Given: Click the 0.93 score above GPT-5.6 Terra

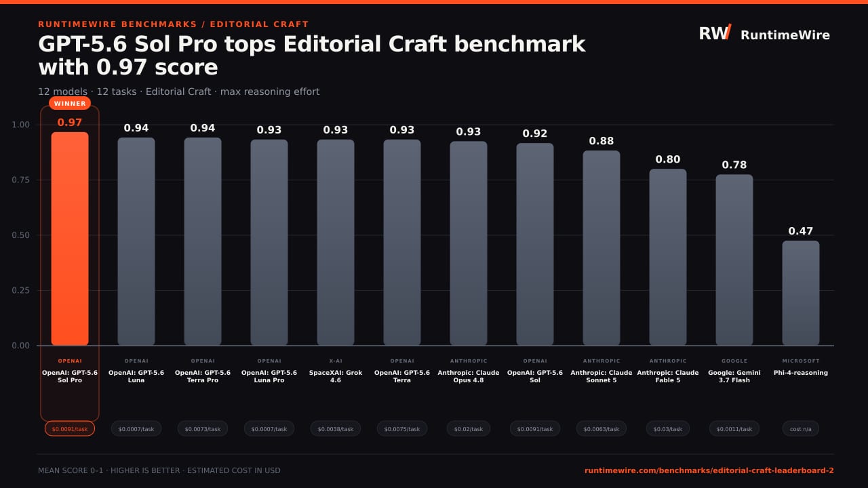Looking at the screenshot, I should point(402,130).
